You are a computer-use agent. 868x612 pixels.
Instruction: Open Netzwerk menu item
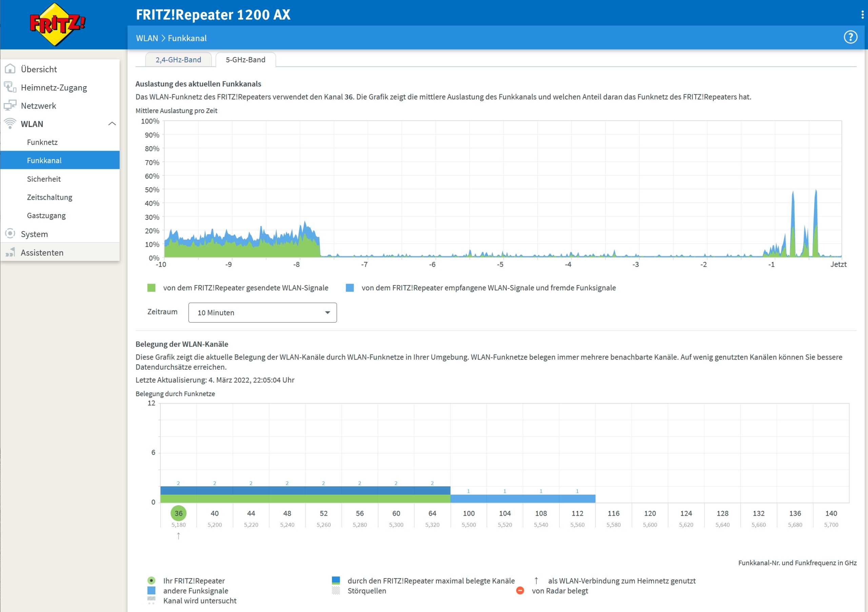coord(60,106)
